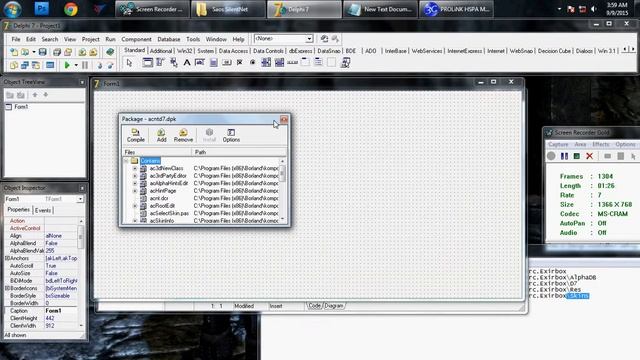The width and height of the screenshot is (640, 360).
Task: Click the Step Over debug icon
Action: pos(110,65)
